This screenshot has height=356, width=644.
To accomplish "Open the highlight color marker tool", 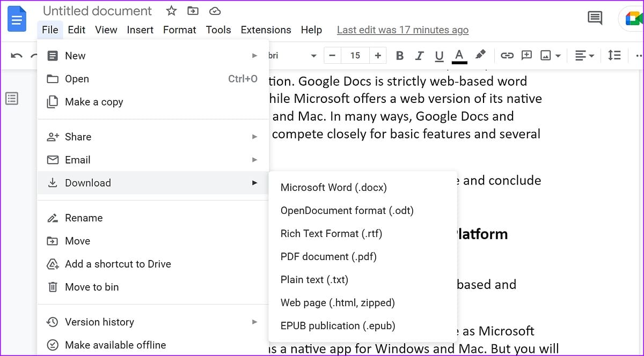I will point(480,55).
